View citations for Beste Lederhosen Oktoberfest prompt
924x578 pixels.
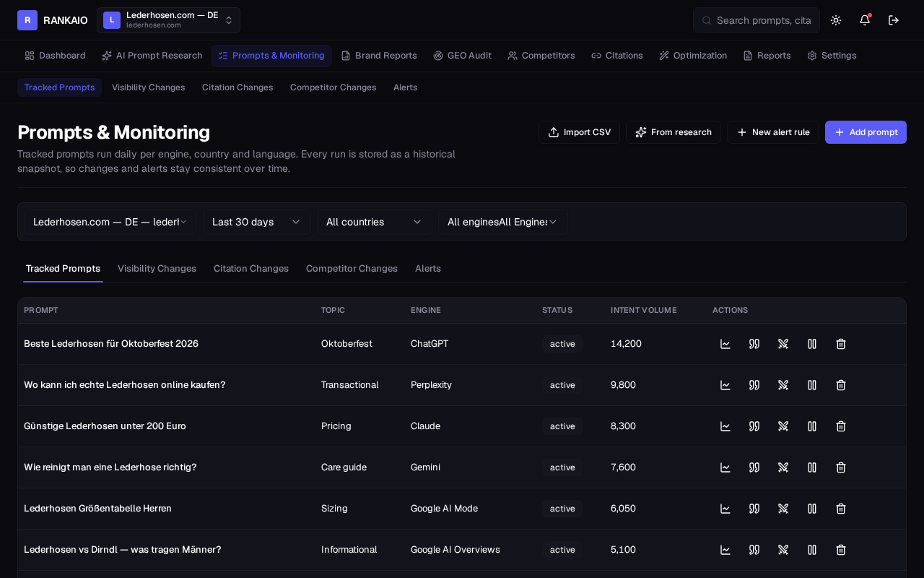pos(754,344)
